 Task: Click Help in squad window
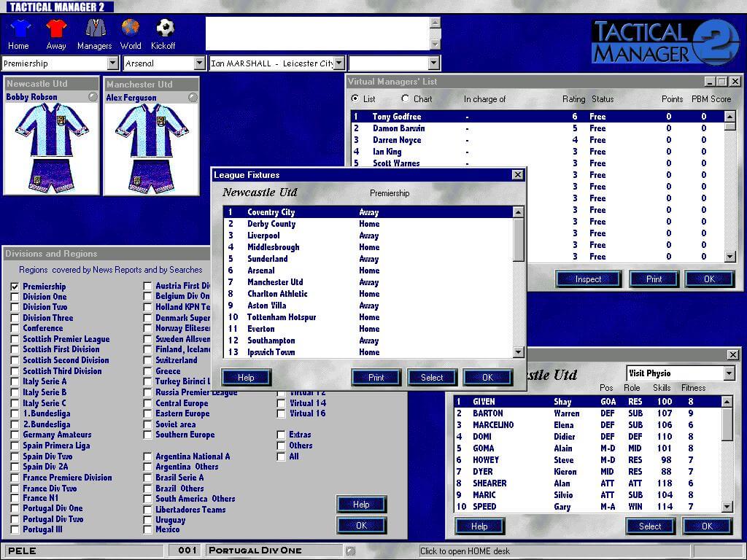(x=479, y=526)
